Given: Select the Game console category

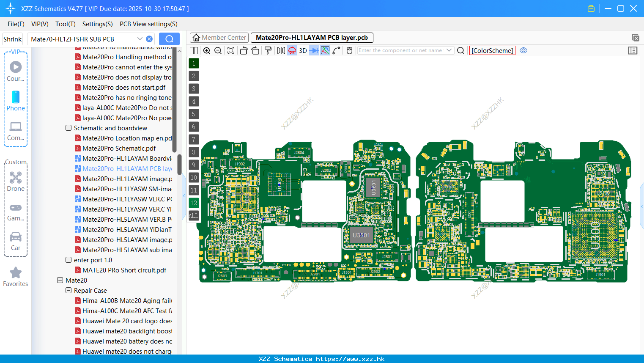Looking at the screenshot, I should pyautogui.click(x=16, y=212).
